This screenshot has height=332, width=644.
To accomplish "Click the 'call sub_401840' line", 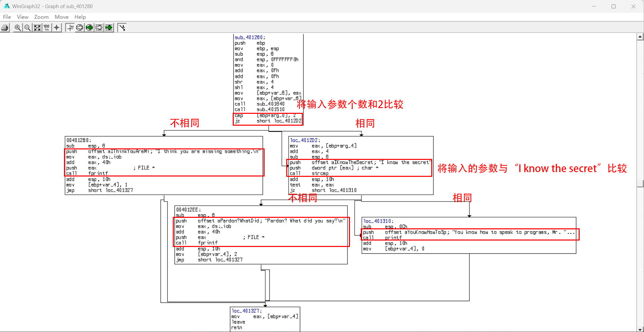I will pos(259,104).
